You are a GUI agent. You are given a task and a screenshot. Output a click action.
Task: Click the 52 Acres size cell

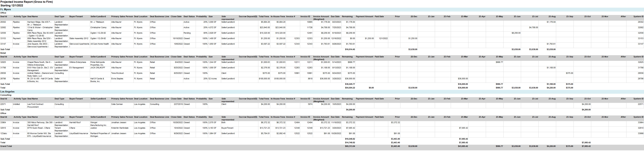click(x=212, y=79)
